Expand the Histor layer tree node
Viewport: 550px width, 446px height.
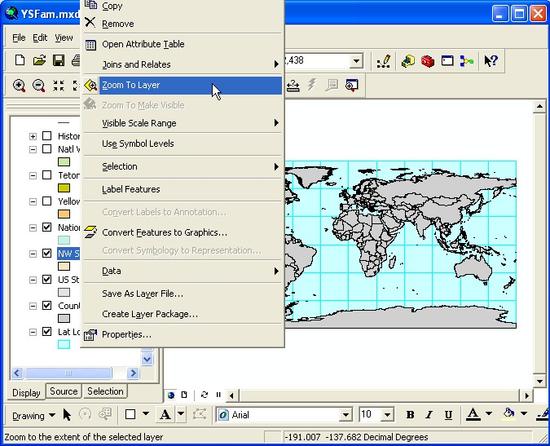33,136
